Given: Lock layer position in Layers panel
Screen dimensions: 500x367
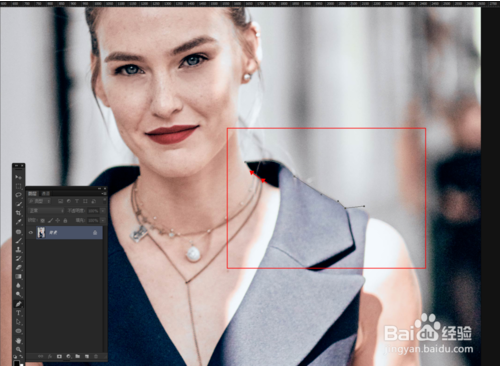Looking at the screenshot, I should point(58,220).
